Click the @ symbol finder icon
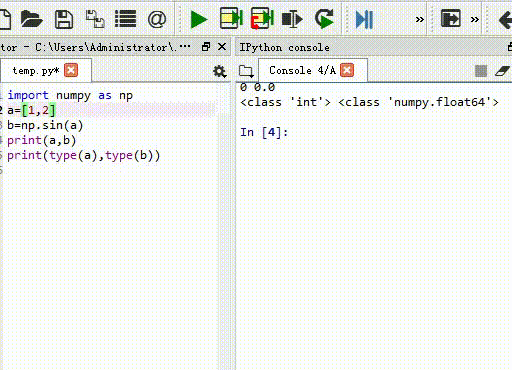 pyautogui.click(x=157, y=19)
